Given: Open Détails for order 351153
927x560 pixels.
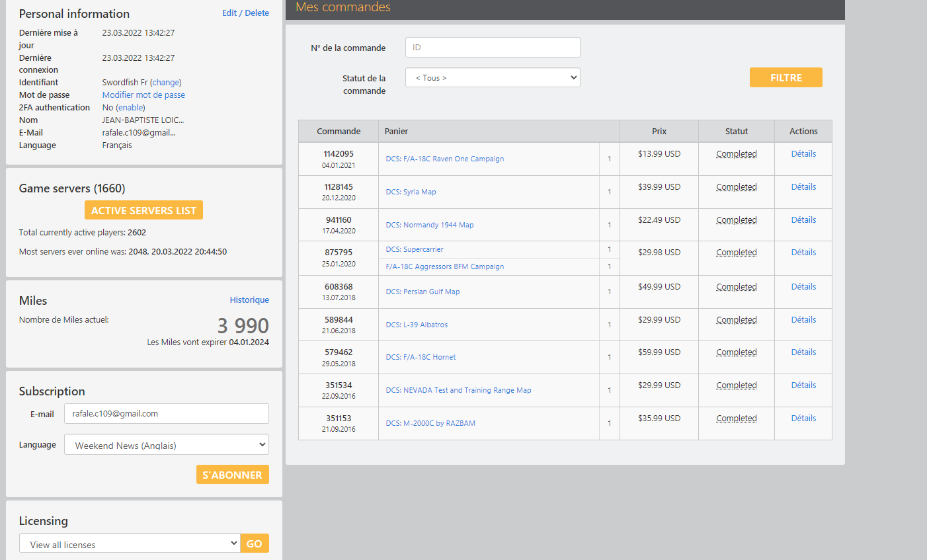Looking at the screenshot, I should click(803, 419).
